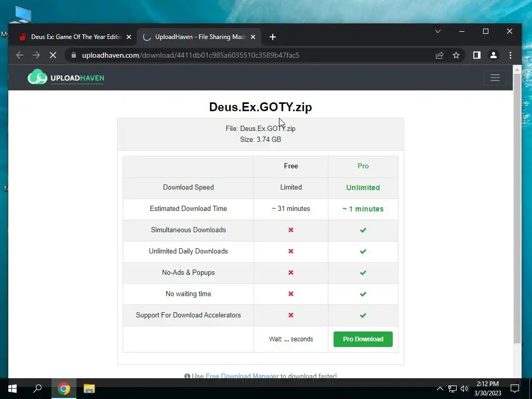Click the 'Wait: ... seconds' text
This screenshot has height=399, width=532.
pyautogui.click(x=291, y=339)
